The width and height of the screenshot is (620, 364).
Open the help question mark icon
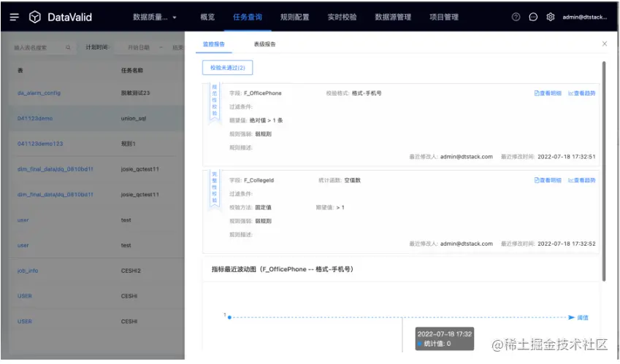point(516,17)
